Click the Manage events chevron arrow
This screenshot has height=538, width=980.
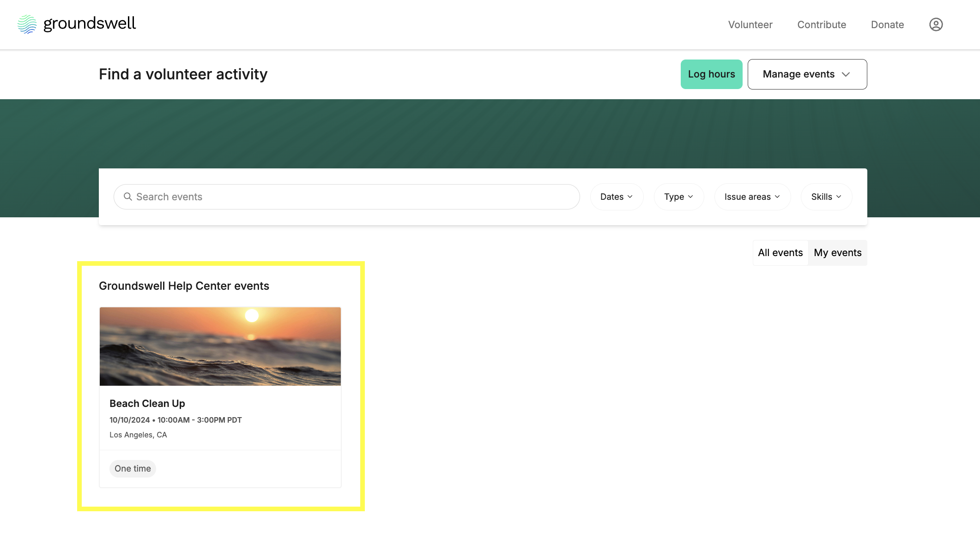[846, 74]
